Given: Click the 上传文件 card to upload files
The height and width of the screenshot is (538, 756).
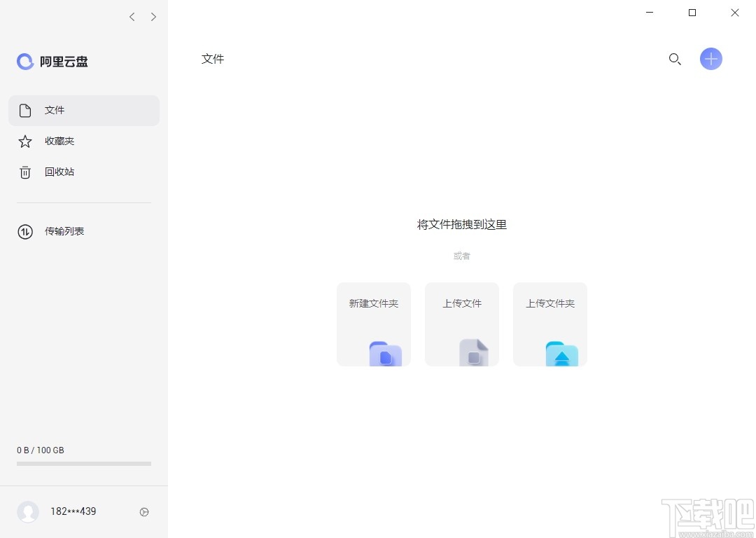Looking at the screenshot, I should click(461, 324).
